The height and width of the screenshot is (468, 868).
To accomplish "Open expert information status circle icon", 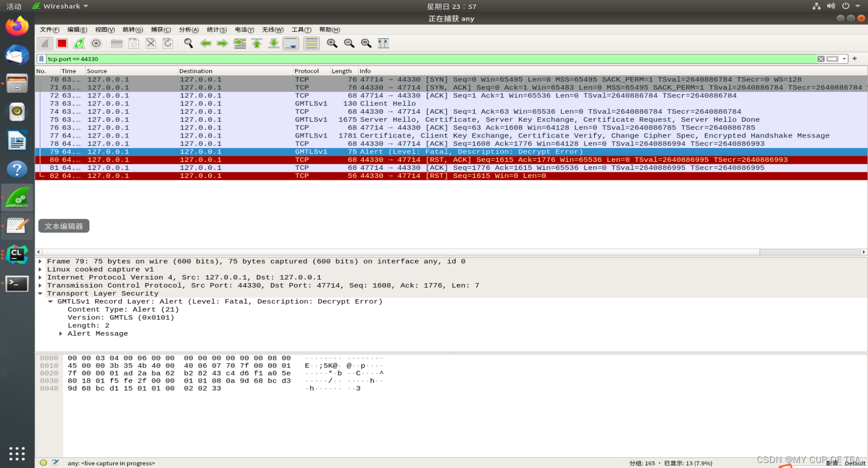I will tap(43, 462).
